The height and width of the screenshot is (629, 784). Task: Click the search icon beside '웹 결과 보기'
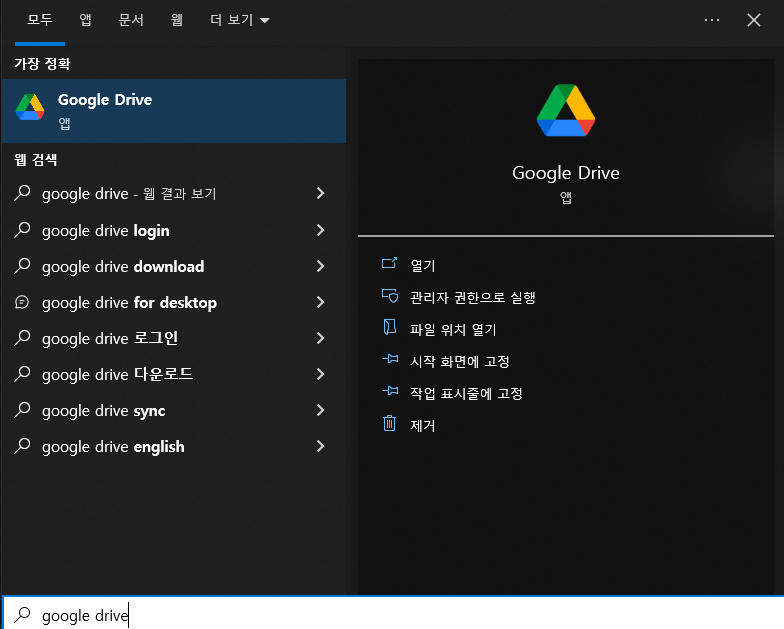[x=22, y=193]
